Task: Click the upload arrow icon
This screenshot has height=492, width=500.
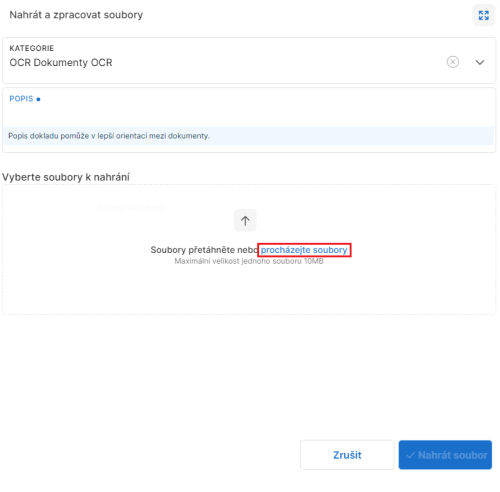Action: [245, 220]
